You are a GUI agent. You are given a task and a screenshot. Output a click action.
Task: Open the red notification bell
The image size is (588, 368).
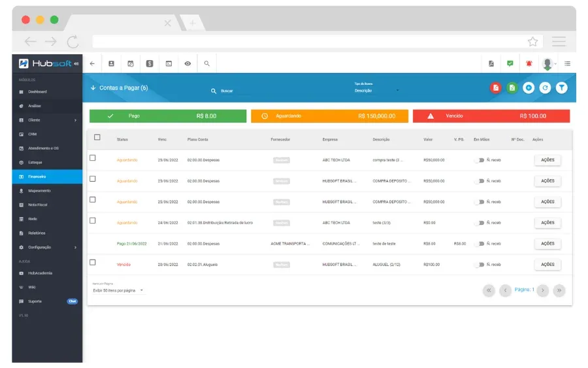tap(529, 64)
